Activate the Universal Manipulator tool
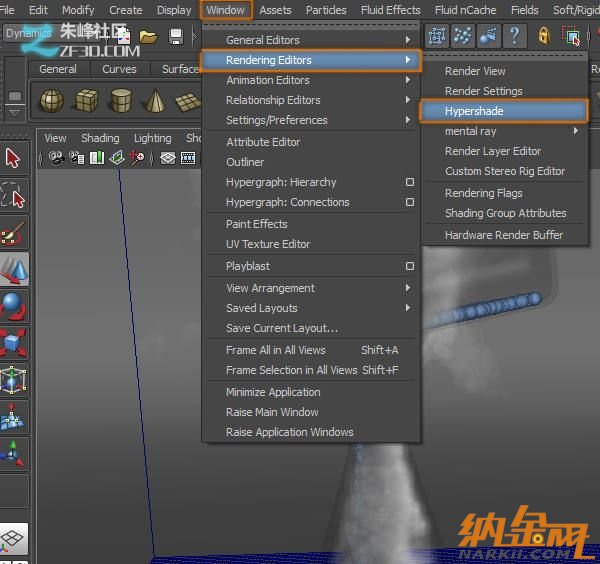The height and width of the screenshot is (564, 600). tap(13, 380)
